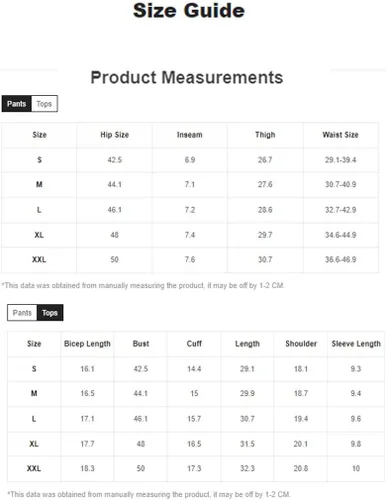Click the Product Measurements heading
The width and height of the screenshot is (386, 500).
click(x=187, y=77)
